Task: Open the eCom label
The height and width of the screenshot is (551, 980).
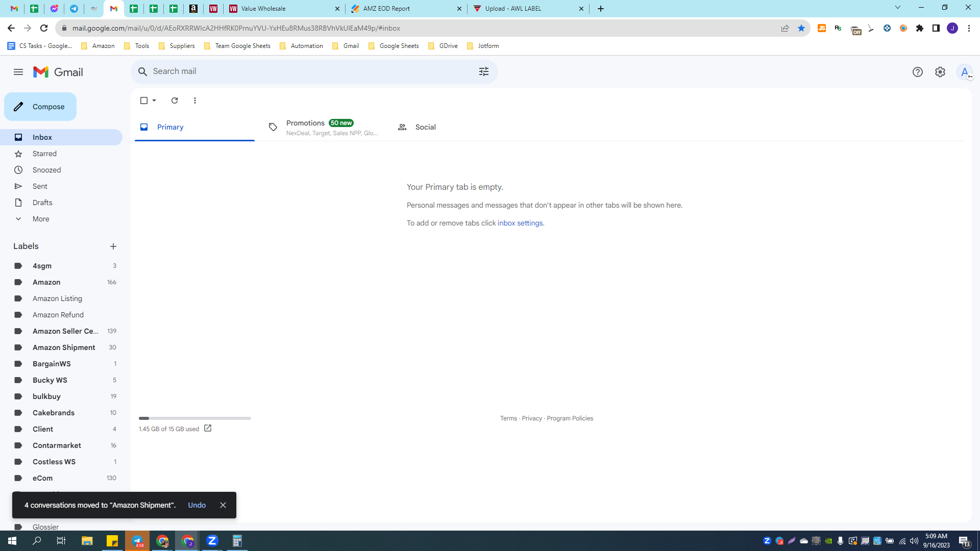Action: click(x=61, y=478)
